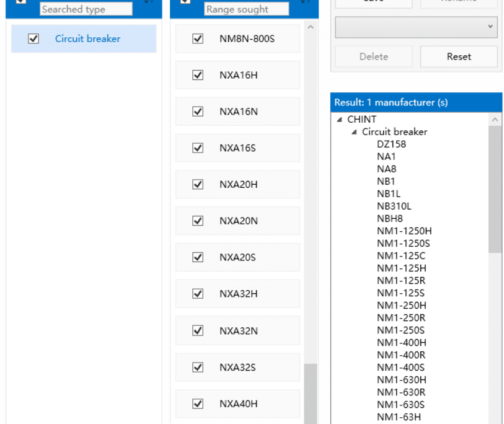
Task: Untick the NXA32S checkbox
Action: coord(198,367)
